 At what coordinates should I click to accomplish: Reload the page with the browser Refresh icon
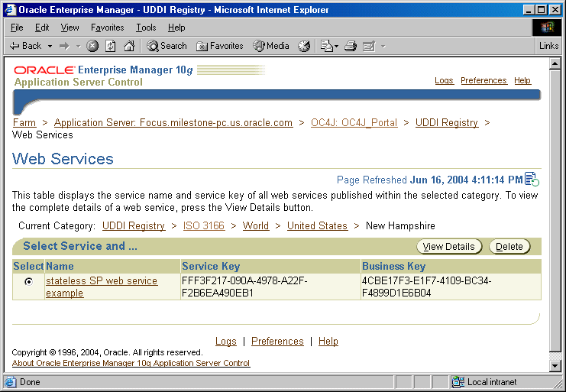click(x=111, y=46)
